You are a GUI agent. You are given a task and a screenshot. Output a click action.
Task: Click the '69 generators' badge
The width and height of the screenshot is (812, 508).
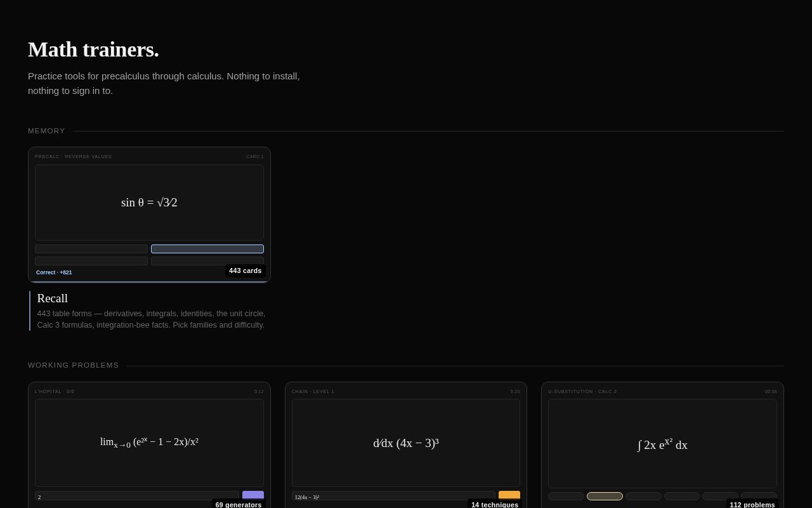point(239,504)
